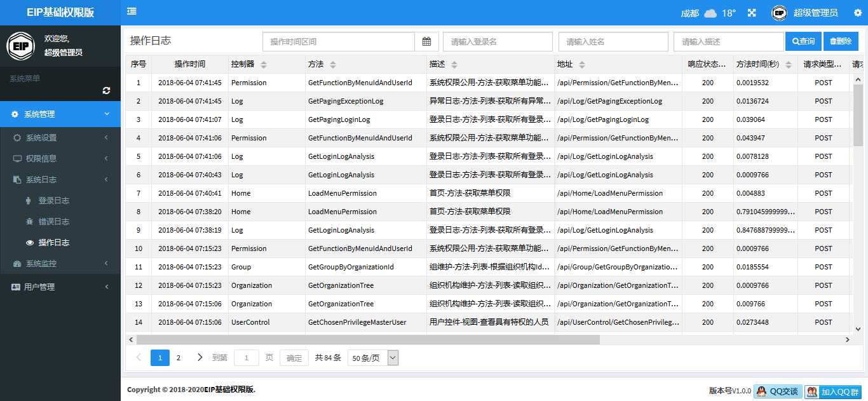The image size is (868, 401).
Task: Sort by 方法 column arrows
Action: (333, 65)
